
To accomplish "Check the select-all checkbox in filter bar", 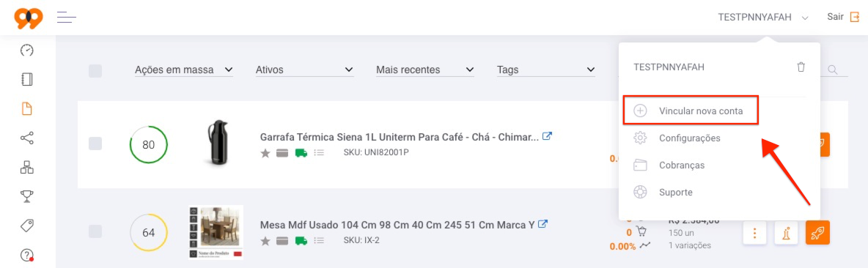I will coord(95,71).
